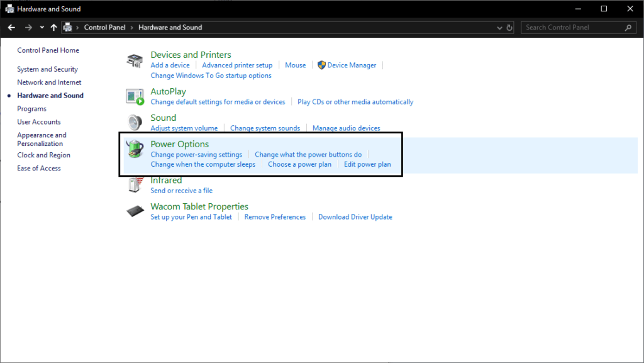Open Download Driver Update link

click(355, 216)
